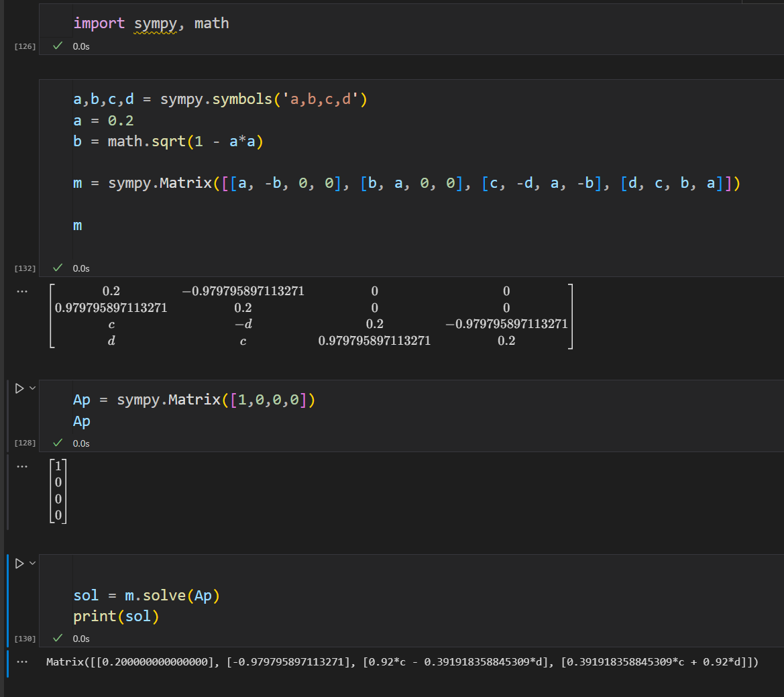
Task: Click the 'sol = m.solve(Ap)' line
Action: [146, 596]
